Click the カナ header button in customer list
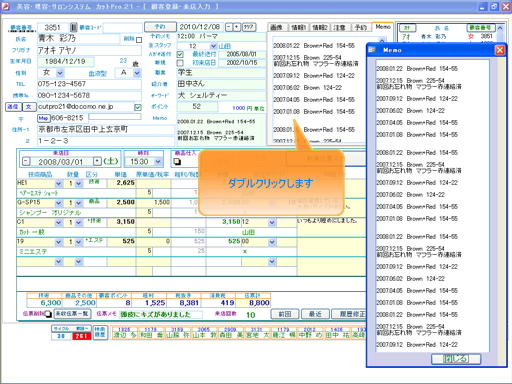 click(x=407, y=28)
